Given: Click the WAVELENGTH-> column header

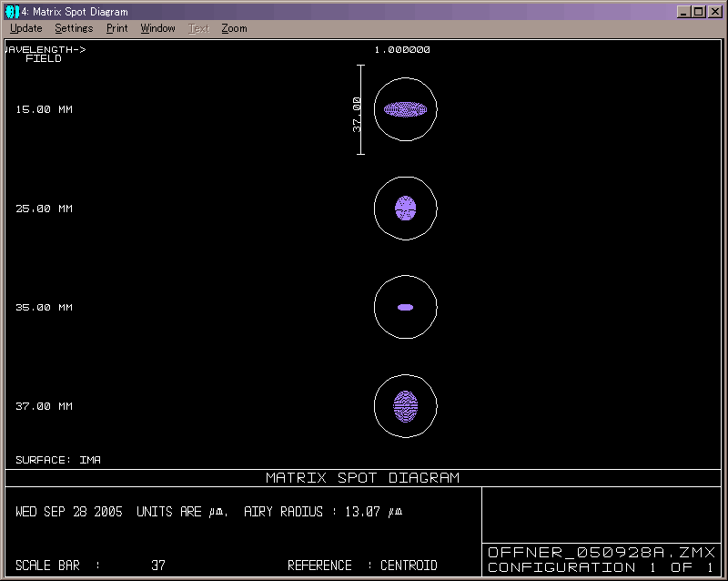Looking at the screenshot, I should [x=45, y=49].
